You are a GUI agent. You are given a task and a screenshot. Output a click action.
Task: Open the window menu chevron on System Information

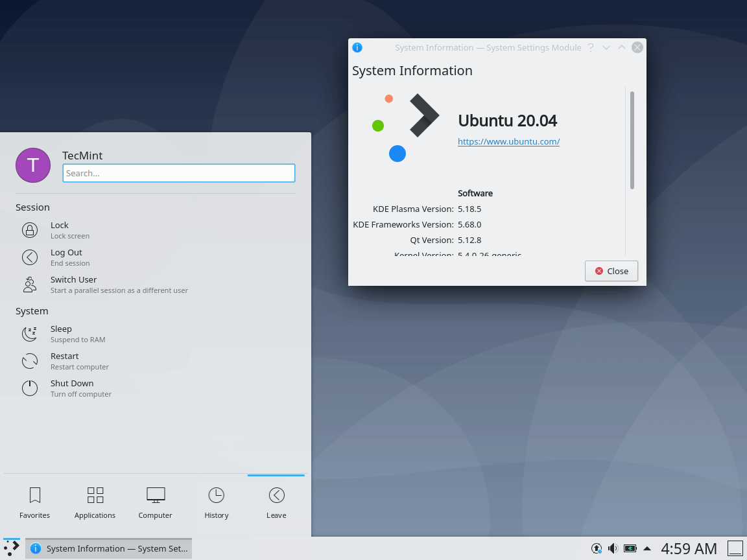pyautogui.click(x=606, y=47)
